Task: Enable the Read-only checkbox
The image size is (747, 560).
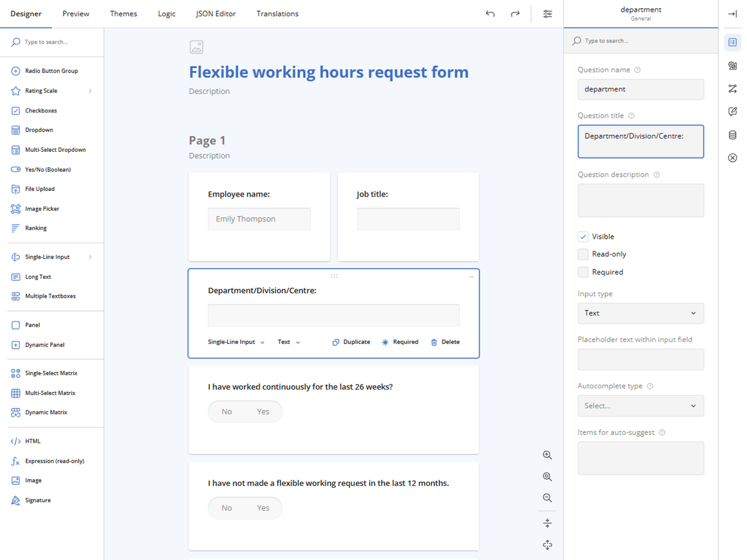Action: [x=583, y=254]
